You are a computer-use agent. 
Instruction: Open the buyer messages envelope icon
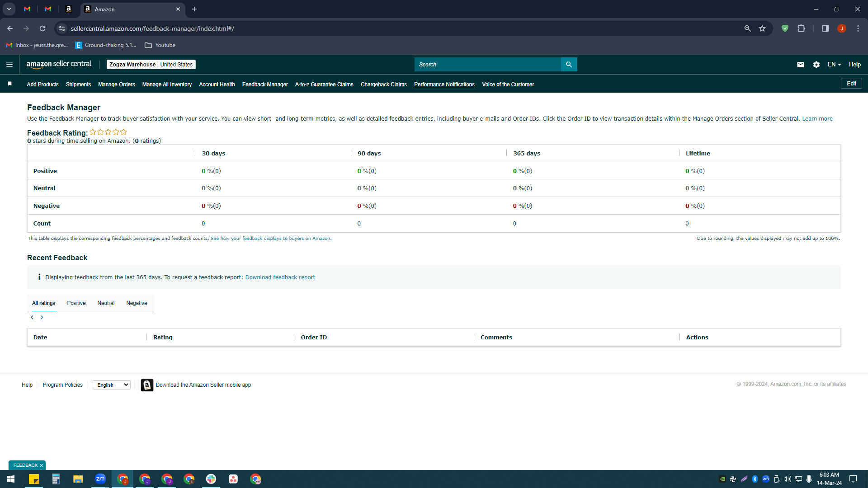[800, 65]
